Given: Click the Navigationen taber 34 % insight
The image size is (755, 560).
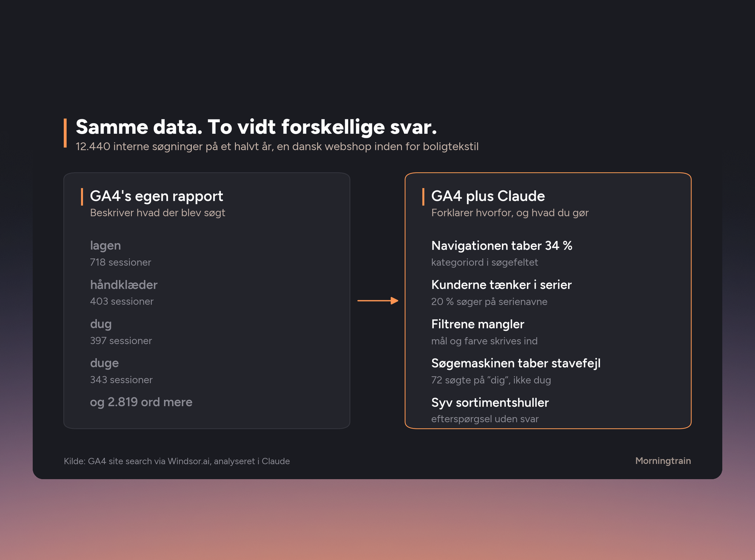Looking at the screenshot, I should tap(502, 253).
